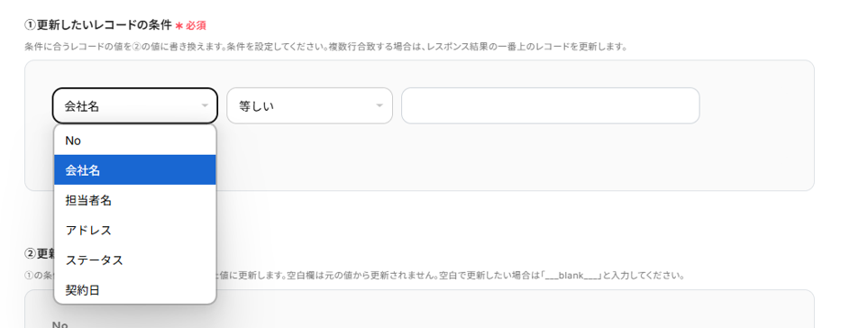Click the No field label in section ②
The height and width of the screenshot is (328, 868).
point(59,324)
